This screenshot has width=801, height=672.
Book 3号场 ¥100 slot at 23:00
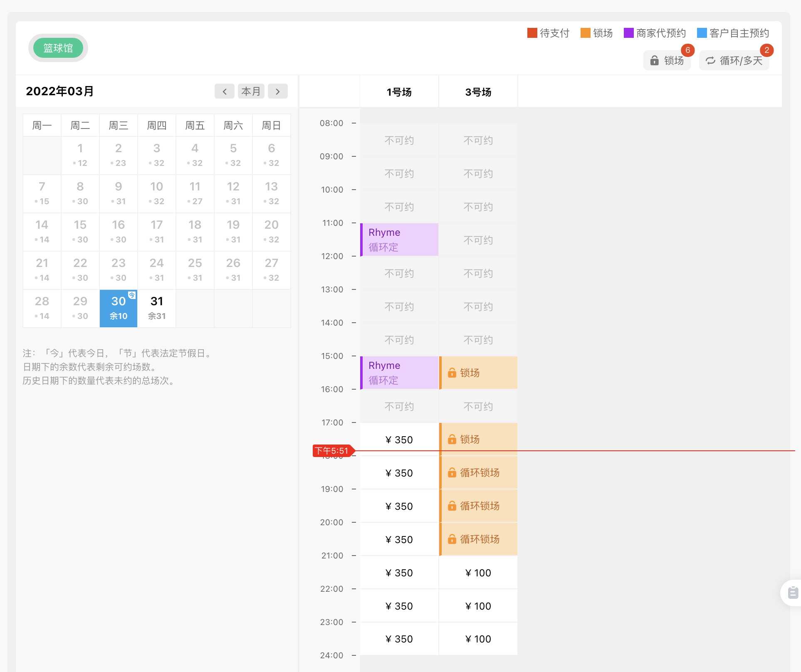coord(478,639)
